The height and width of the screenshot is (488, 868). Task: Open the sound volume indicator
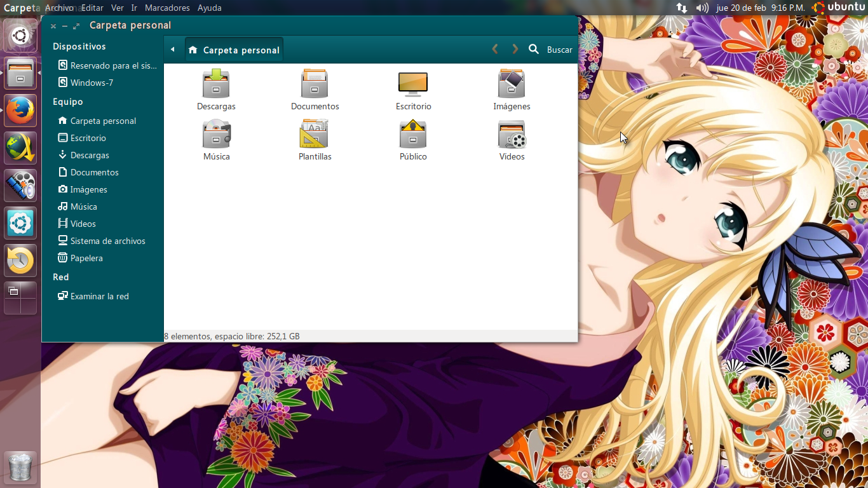(x=702, y=8)
